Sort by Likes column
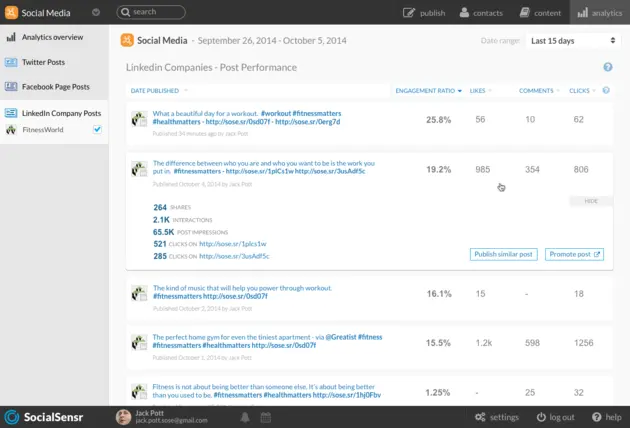630x428 pixels. point(481,91)
